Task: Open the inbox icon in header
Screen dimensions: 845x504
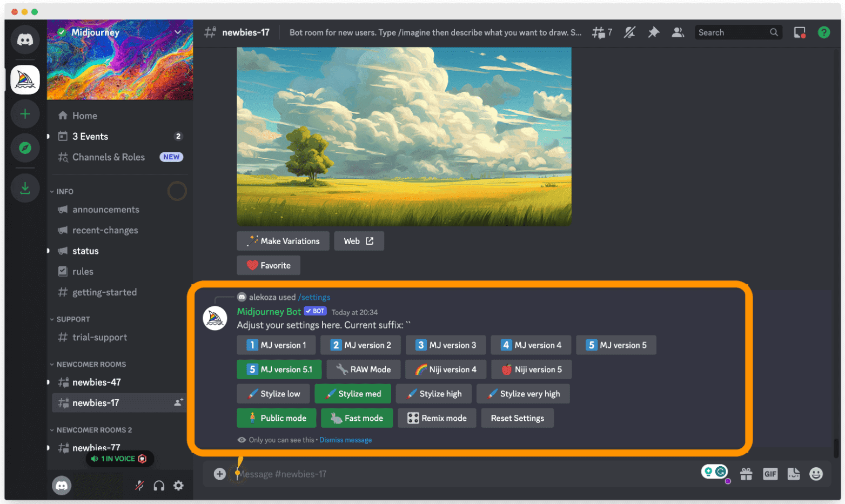Action: tap(800, 32)
